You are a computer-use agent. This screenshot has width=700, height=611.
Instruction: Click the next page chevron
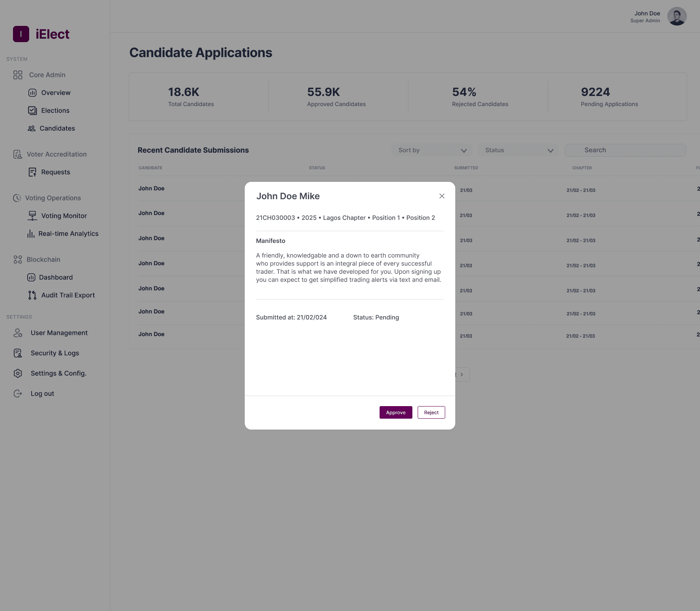click(462, 375)
